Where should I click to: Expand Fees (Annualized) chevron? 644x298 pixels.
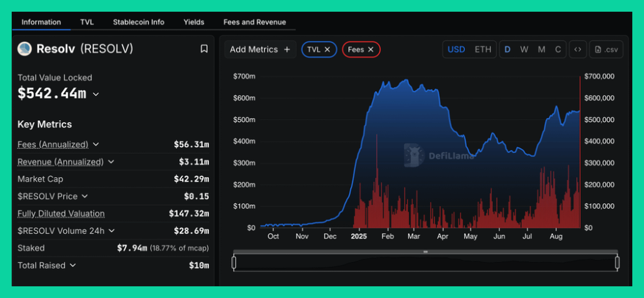pos(95,144)
